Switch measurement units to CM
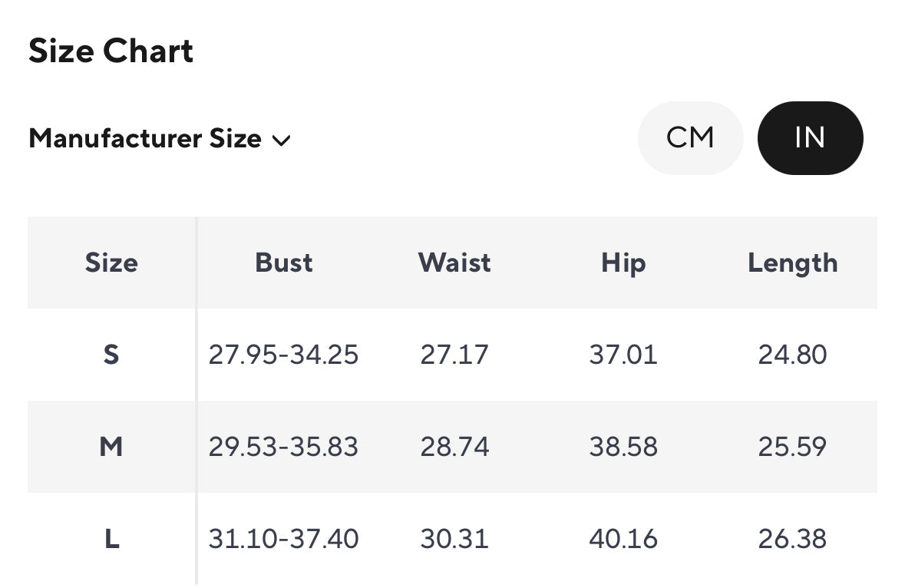Viewport: 905px width, 588px height. [x=690, y=138]
